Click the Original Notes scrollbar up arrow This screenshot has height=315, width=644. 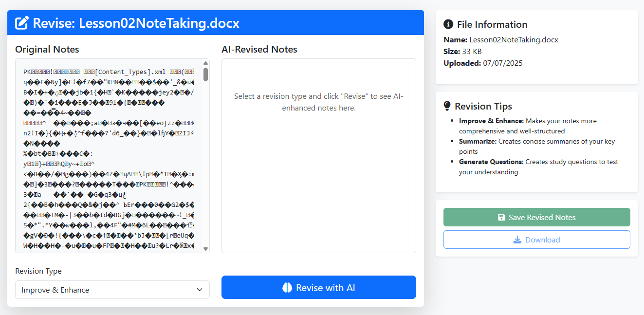click(205, 63)
